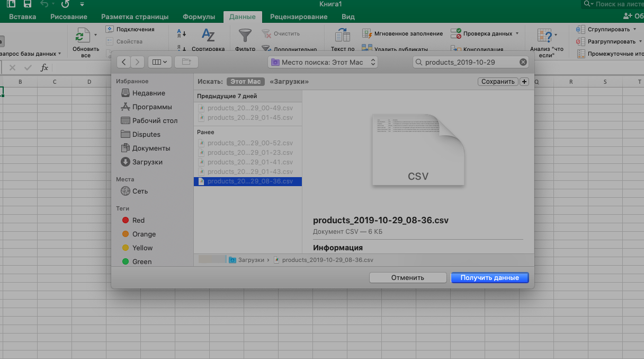Click the Подключения connections icon
This screenshot has height=359, width=644.
click(110, 29)
